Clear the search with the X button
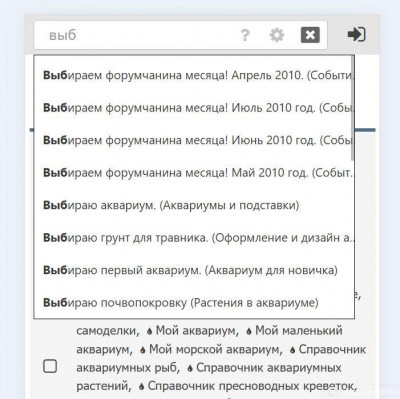The width and height of the screenshot is (400, 399). coord(310,35)
